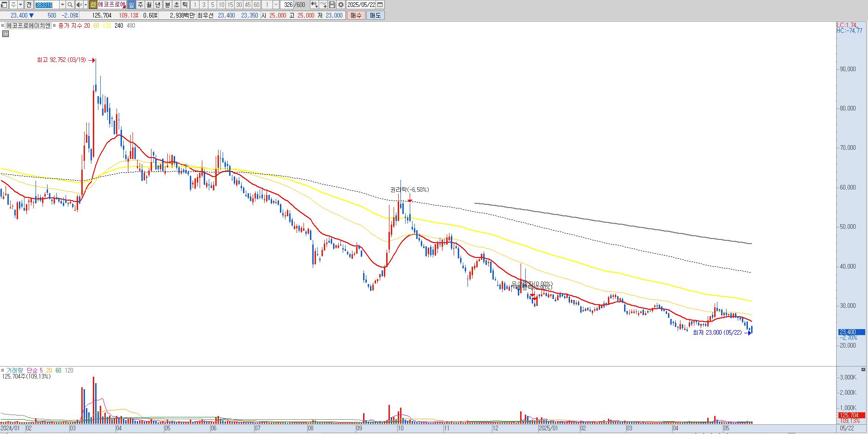Choose the 10 interval button

[221, 5]
